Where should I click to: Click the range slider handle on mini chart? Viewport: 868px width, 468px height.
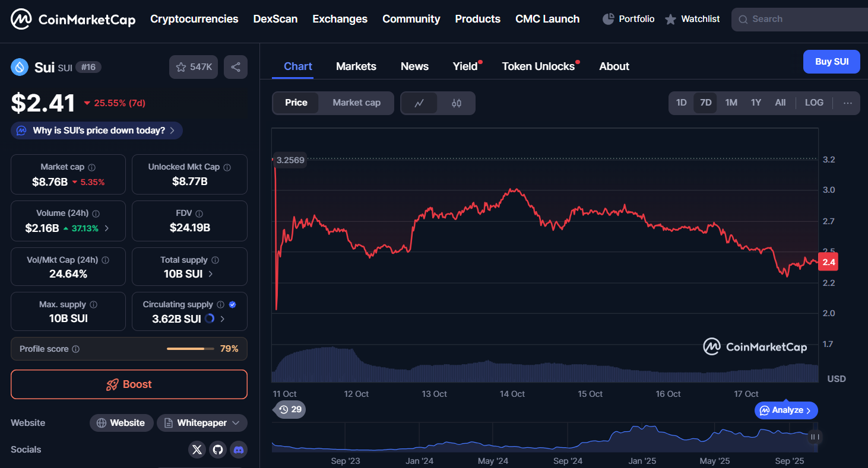click(815, 437)
